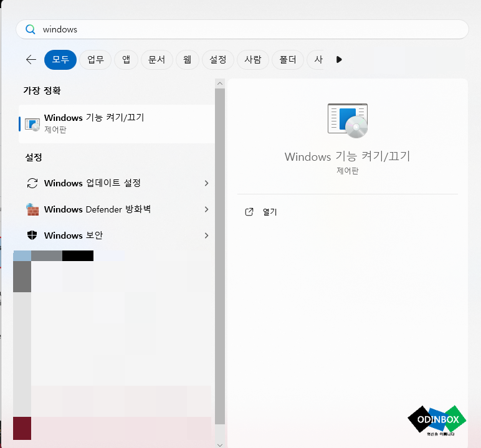This screenshot has width=481, height=448.
Task: Click the open-in-new-window icon beside 열기
Action: [x=249, y=212]
